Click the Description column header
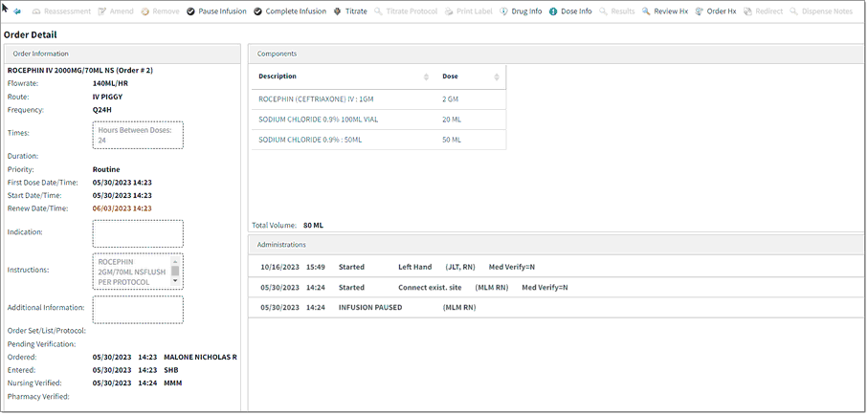Image resolution: width=868 pixels, height=415 pixels. [x=278, y=76]
